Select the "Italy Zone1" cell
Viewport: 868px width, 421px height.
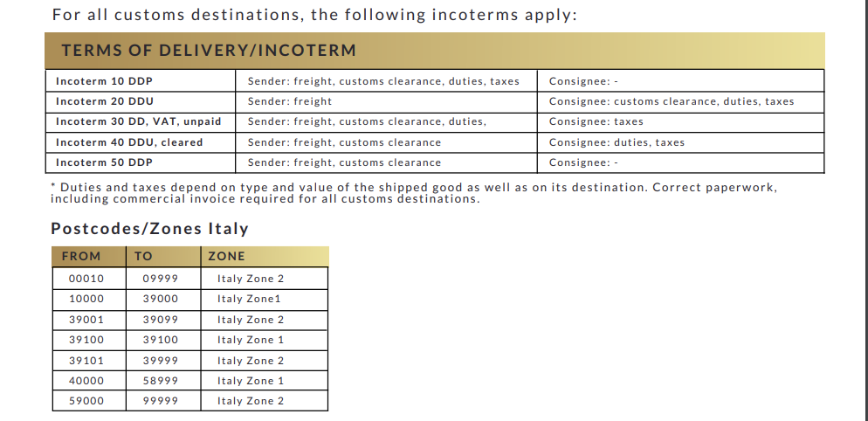[249, 299]
